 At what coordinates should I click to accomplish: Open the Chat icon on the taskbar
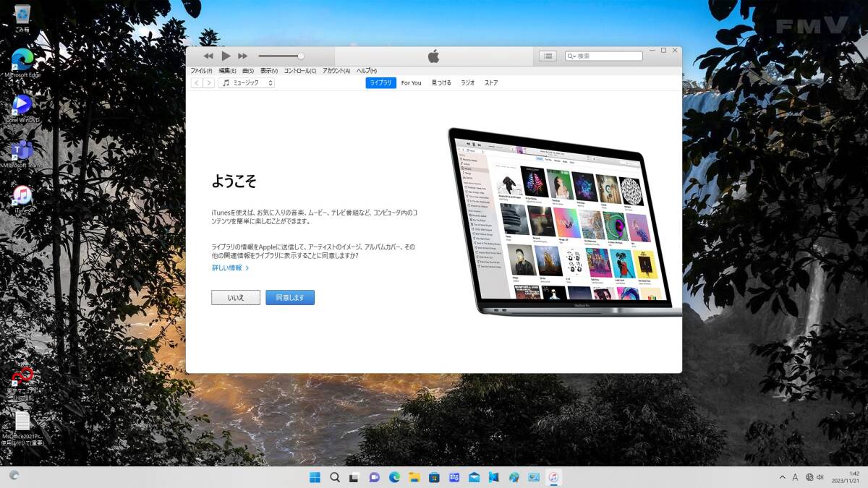click(375, 477)
